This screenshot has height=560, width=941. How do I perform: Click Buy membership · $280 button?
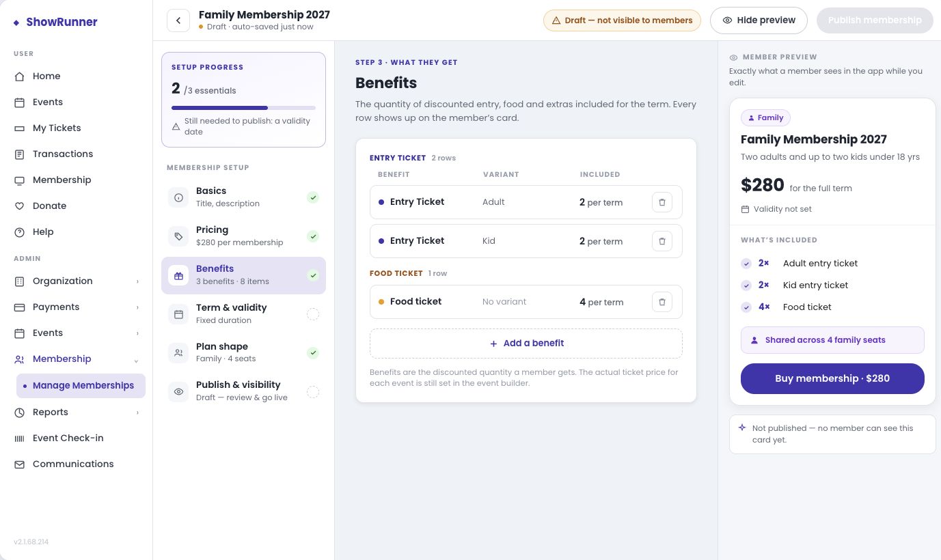tap(832, 378)
